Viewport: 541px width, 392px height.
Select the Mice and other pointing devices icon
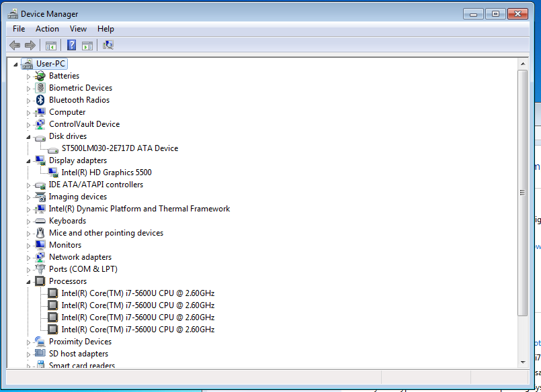pos(40,233)
